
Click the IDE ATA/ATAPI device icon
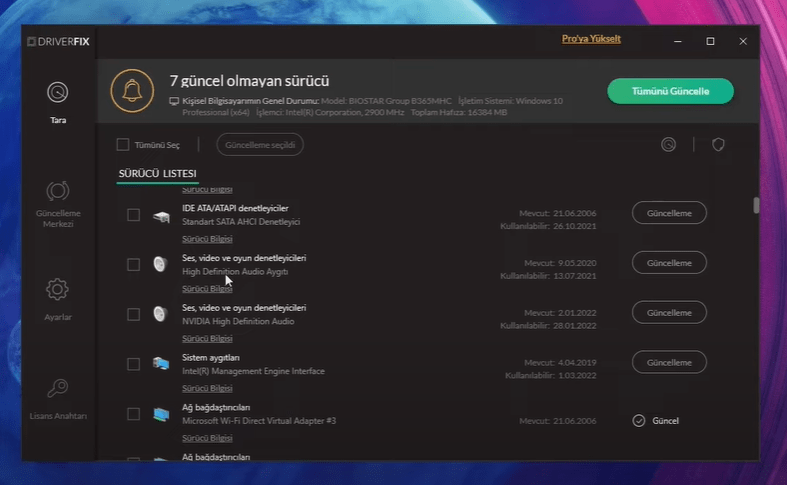161,217
